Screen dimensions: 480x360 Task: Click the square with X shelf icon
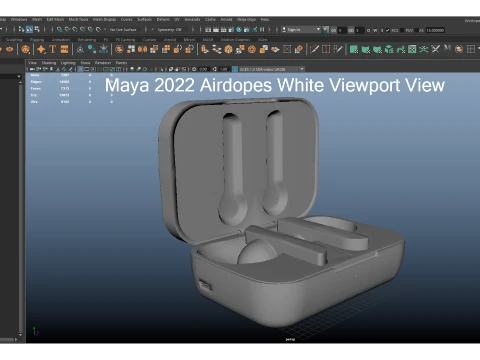tap(287, 49)
